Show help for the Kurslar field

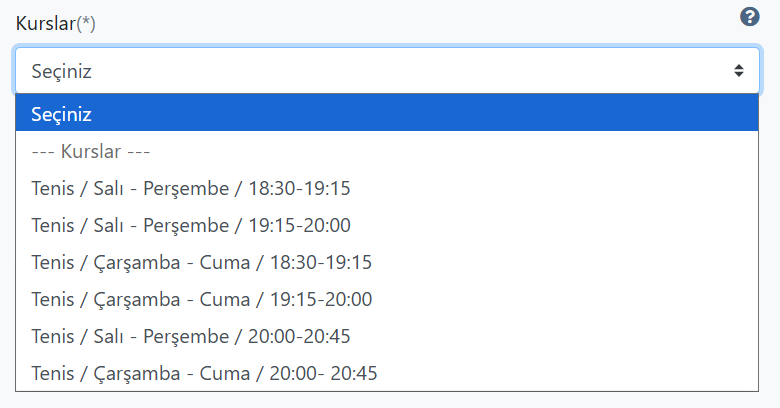point(749,17)
